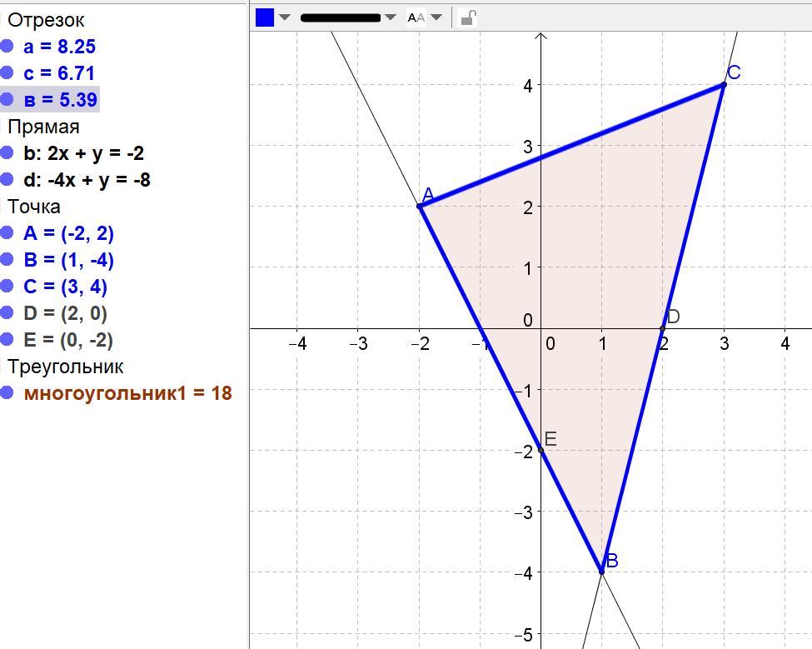Open the color dropdown arrow beside blue swatch
The width and height of the screenshot is (812, 649).
tap(284, 17)
